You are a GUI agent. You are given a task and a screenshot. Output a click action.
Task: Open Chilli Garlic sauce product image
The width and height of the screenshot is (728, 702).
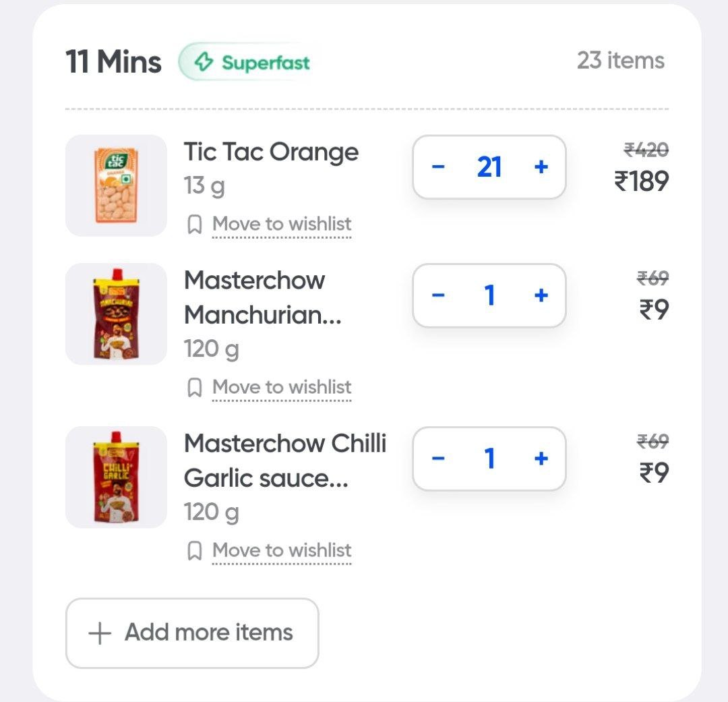tap(116, 477)
